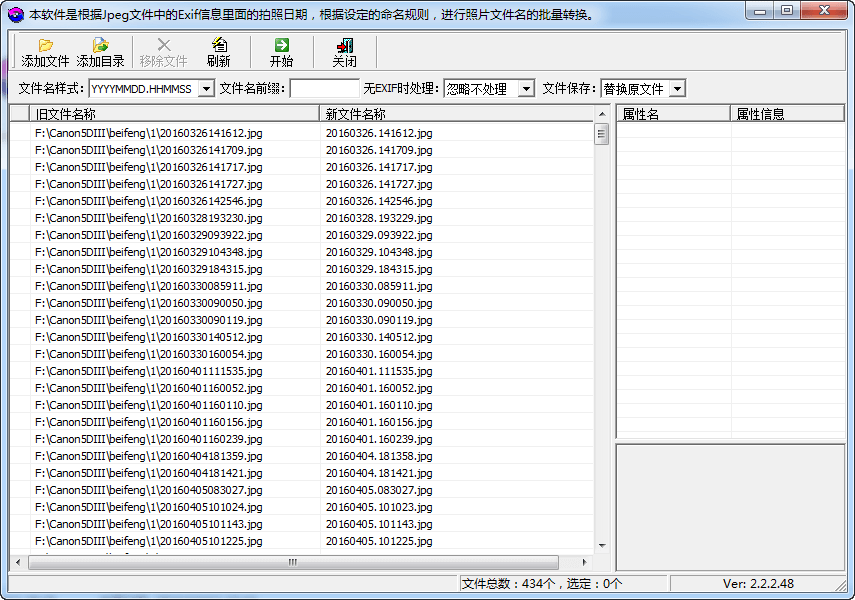Screen dimensions: 855x600
Task: Click the 旧文件名称 column header
Action: pyautogui.click(x=174, y=114)
